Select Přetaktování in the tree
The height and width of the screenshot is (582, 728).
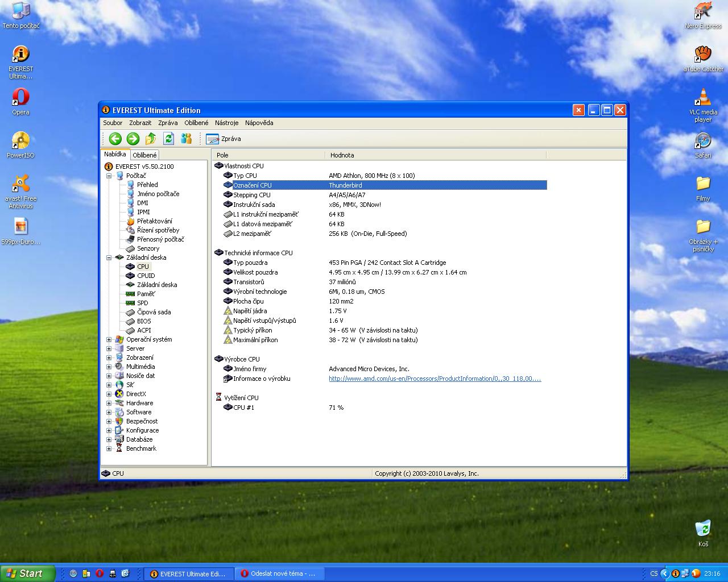tap(154, 221)
